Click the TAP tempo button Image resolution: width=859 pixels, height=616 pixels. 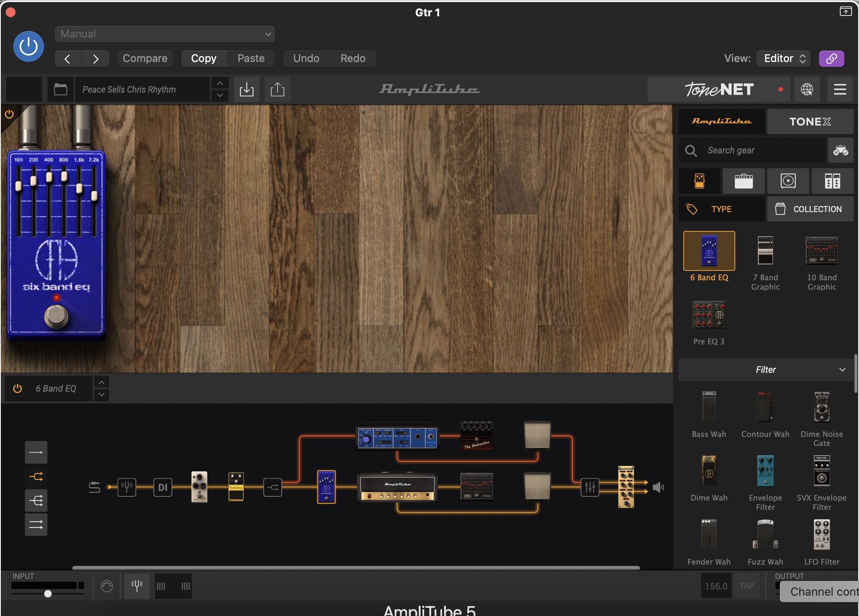tap(746, 586)
